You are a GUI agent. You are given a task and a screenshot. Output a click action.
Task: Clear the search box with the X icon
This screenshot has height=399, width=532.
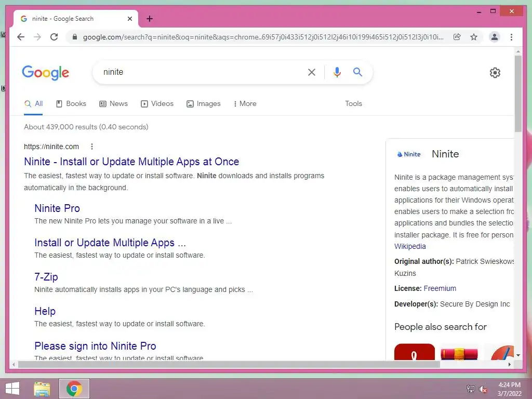pyautogui.click(x=312, y=72)
